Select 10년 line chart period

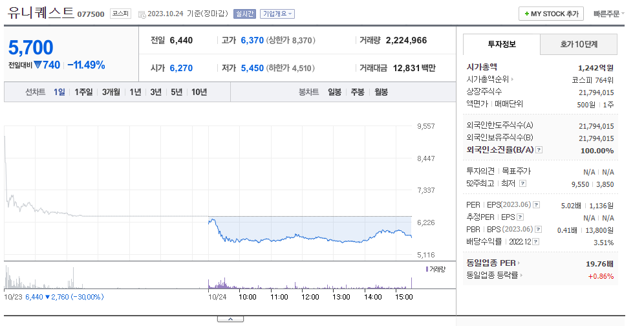199,92
